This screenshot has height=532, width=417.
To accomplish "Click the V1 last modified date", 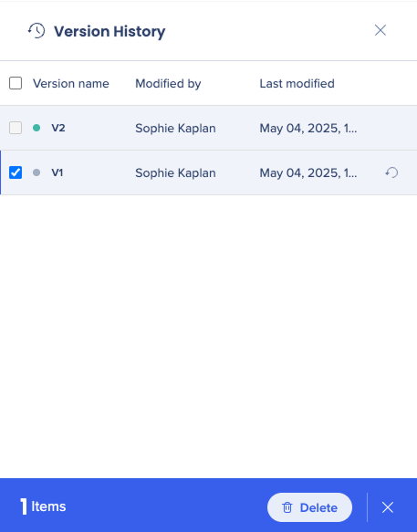I will 308,173.
